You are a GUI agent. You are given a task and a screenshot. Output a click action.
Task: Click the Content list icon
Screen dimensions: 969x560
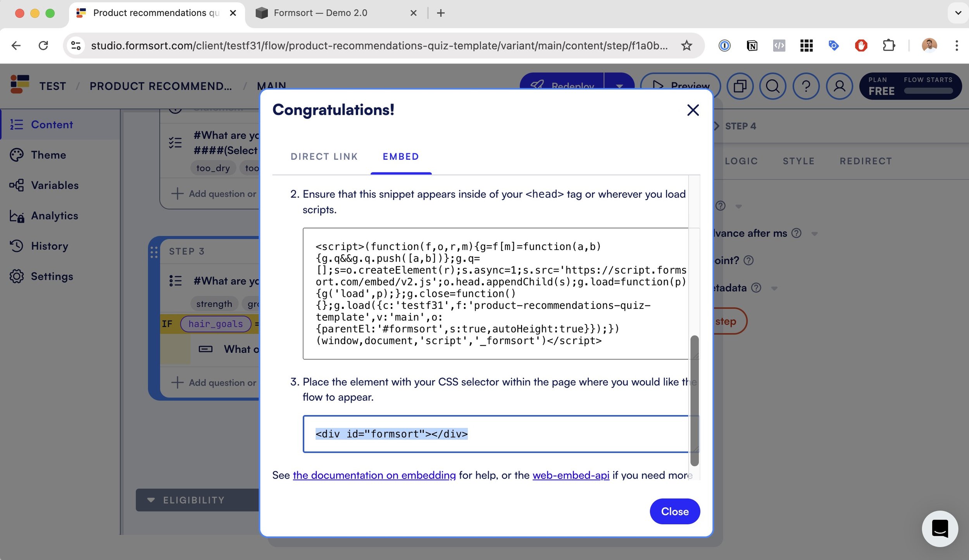click(x=16, y=124)
